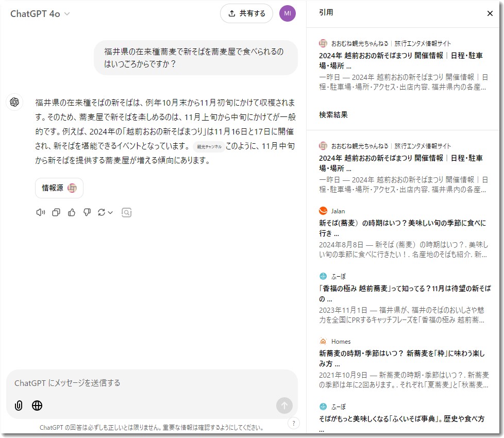Screen dimensions: 504x438
Task: Play the response aloud with speaker icon
Action: click(41, 212)
